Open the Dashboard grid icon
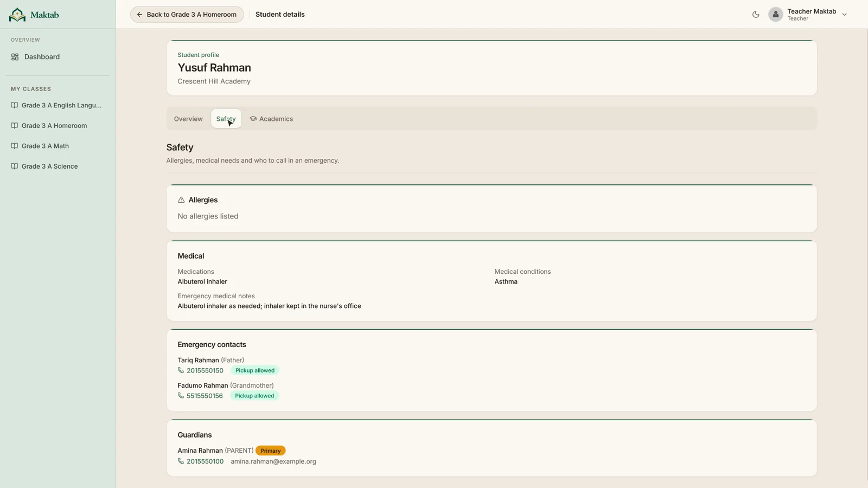The image size is (868, 488). coord(15,57)
